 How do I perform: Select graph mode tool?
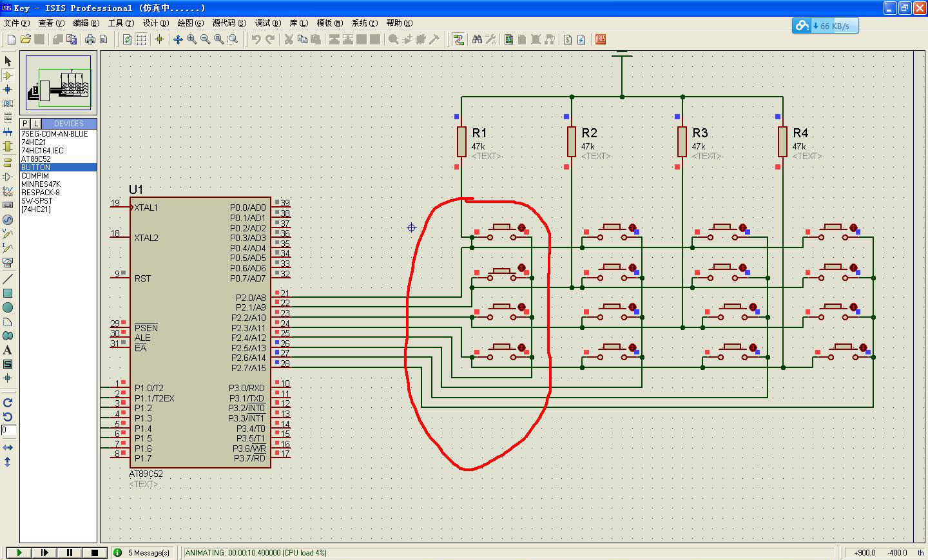pos(8,191)
